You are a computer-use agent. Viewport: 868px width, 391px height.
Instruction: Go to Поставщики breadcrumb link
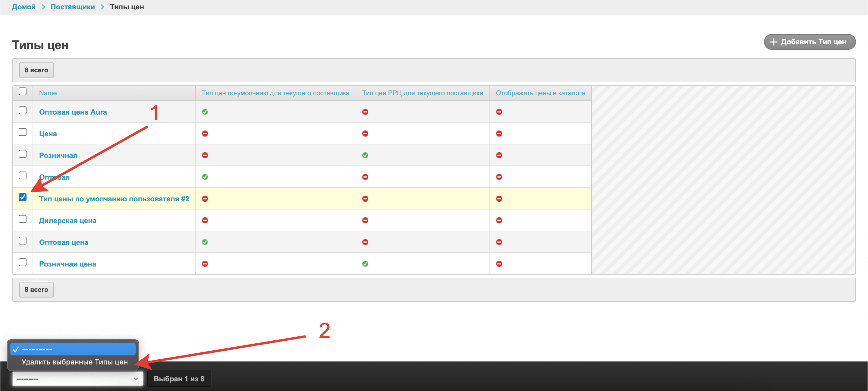[x=73, y=7]
